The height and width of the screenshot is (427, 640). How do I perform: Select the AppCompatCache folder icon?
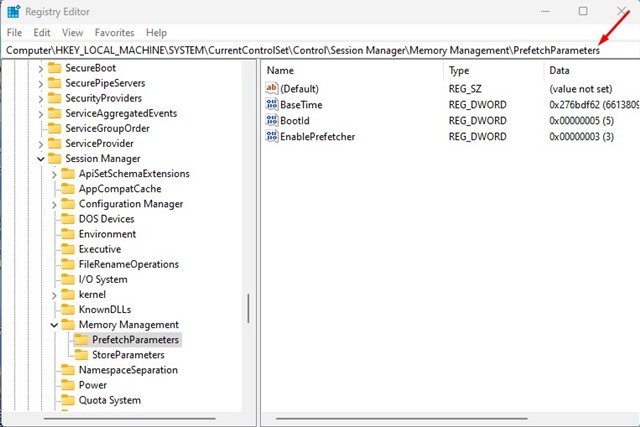68,189
